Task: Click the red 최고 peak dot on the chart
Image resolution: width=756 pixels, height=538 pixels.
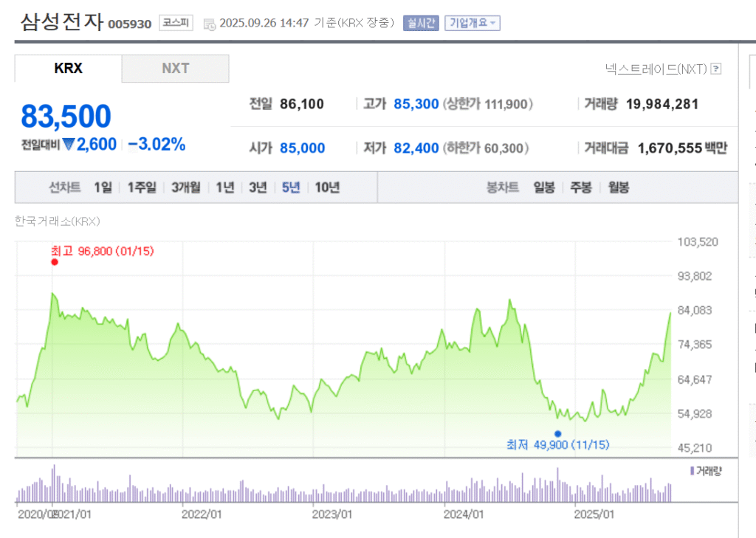Action: [x=55, y=262]
